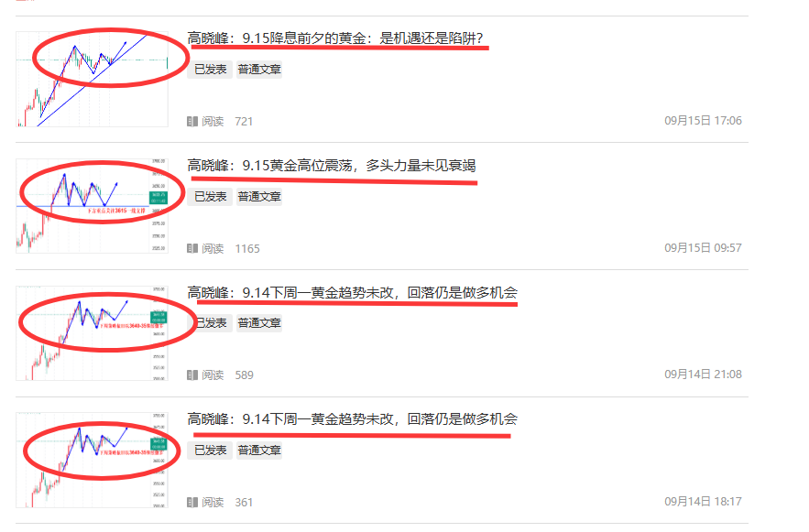
Task: Open article 9.15降息前夕的黄金
Action: (x=335, y=38)
